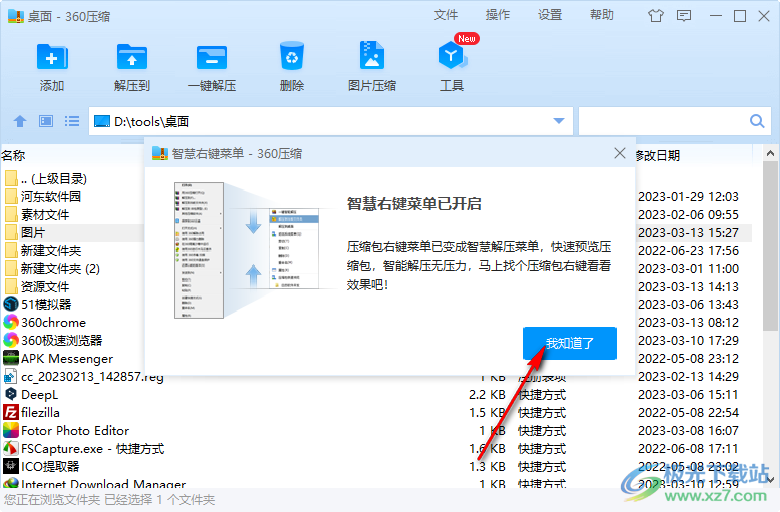Click the DeepL icon
The height and width of the screenshot is (512, 780).
10,394
